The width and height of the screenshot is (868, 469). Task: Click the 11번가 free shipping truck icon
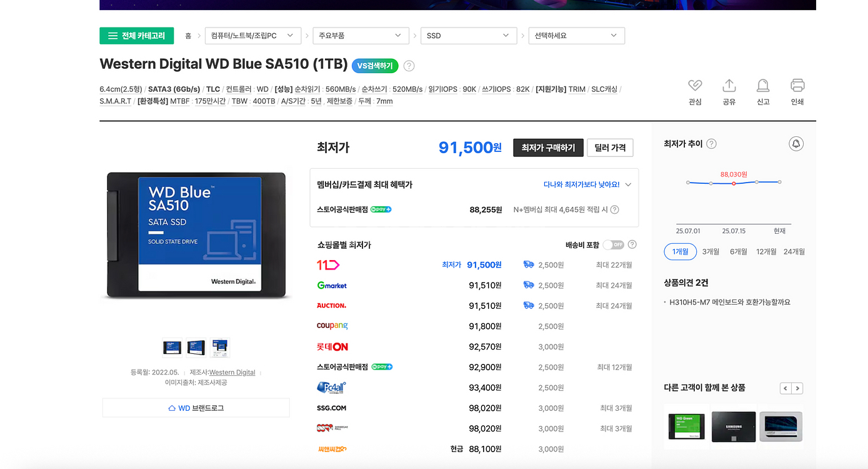coord(529,265)
